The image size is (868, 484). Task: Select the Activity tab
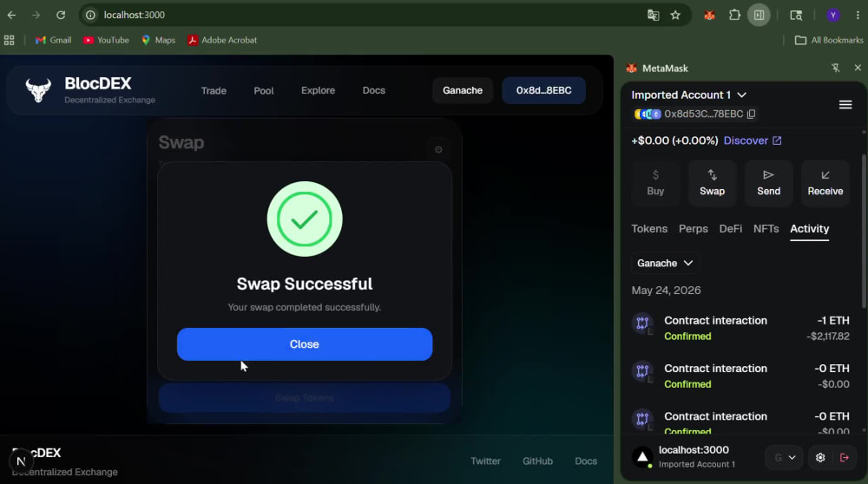coord(809,228)
